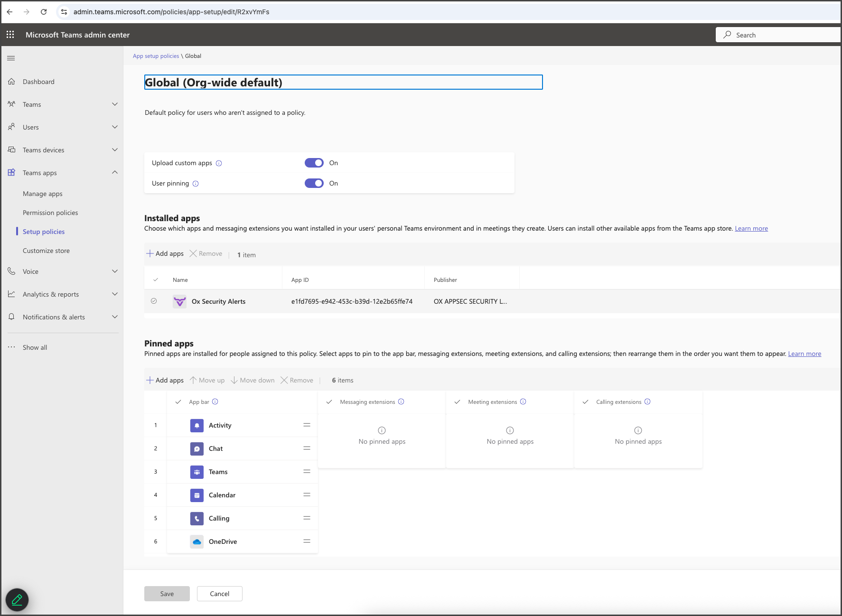Turn off the Upload custom apps toggle

coord(314,163)
